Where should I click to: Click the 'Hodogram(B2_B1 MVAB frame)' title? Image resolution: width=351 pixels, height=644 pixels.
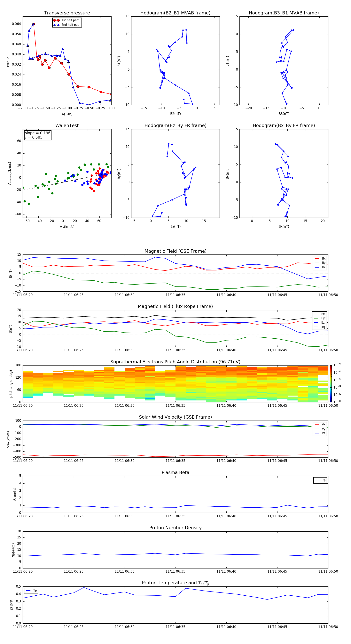pyautogui.click(x=175, y=13)
